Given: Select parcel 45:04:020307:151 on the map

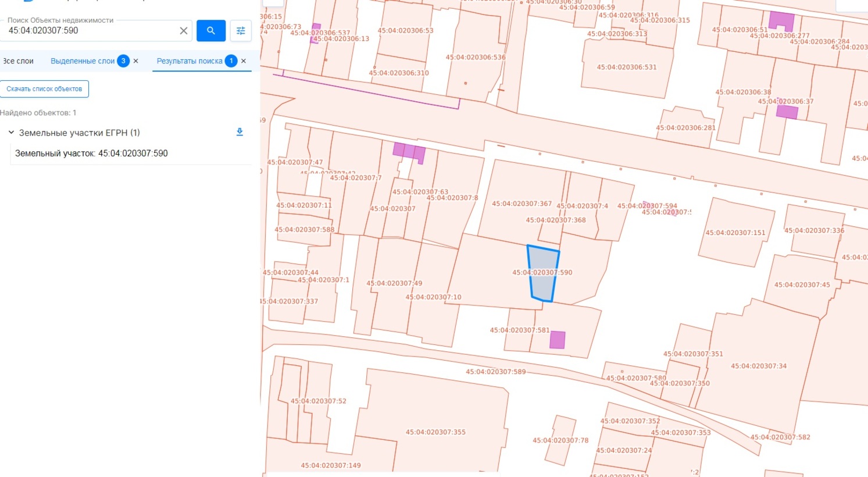Looking at the screenshot, I should [735, 233].
